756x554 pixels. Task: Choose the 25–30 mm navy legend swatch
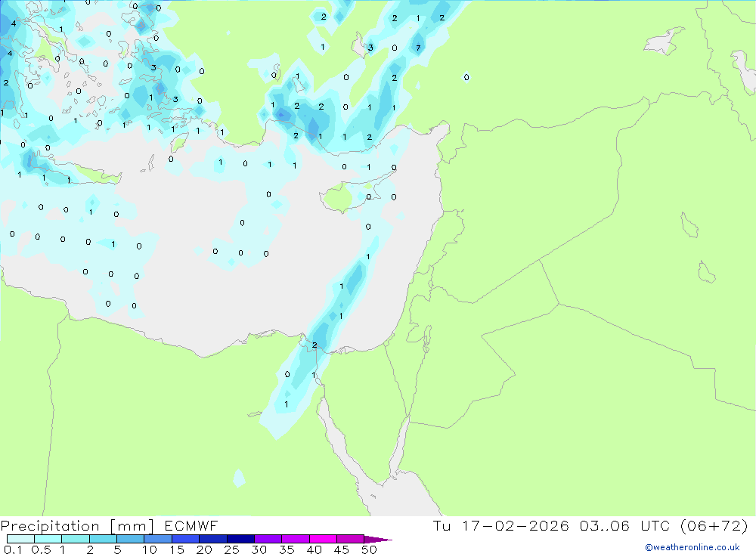click(240, 539)
